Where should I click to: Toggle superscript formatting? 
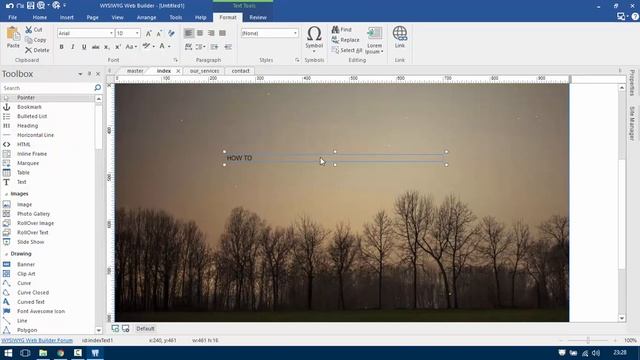click(x=118, y=47)
